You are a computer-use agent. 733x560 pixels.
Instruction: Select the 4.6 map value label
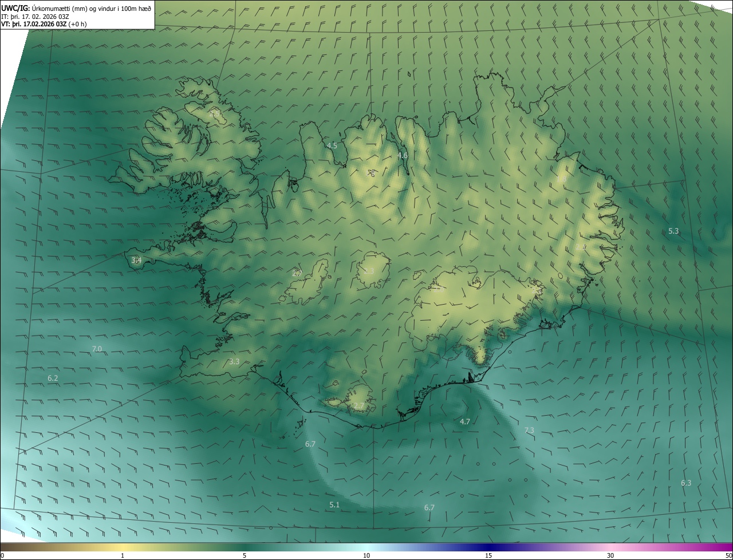point(403,155)
